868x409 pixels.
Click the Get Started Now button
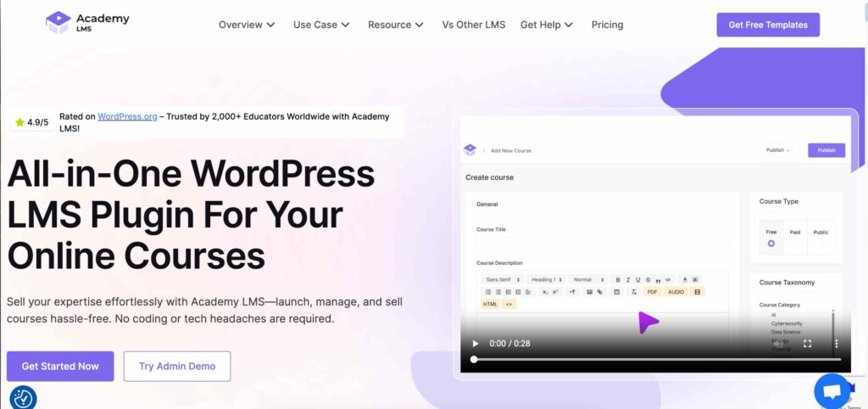[60, 367]
